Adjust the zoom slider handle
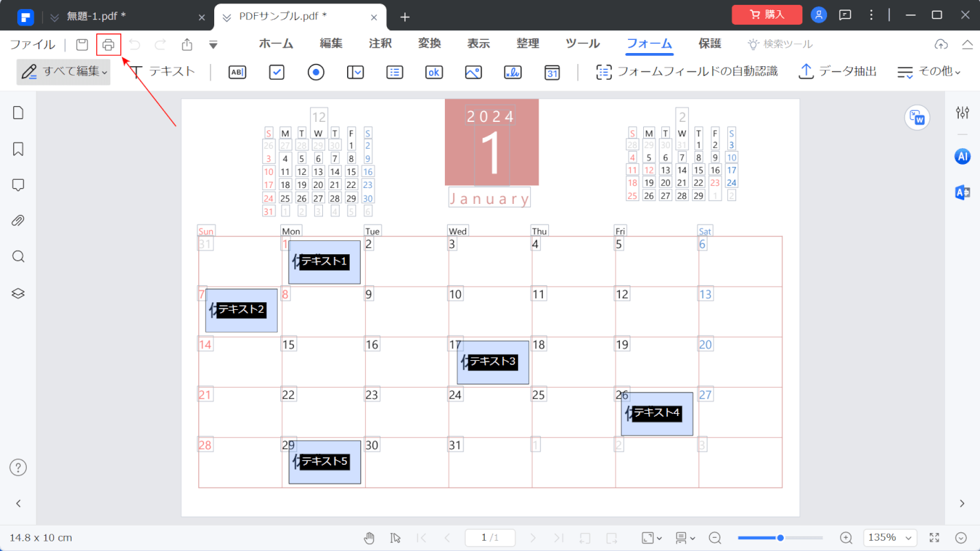 [780, 538]
